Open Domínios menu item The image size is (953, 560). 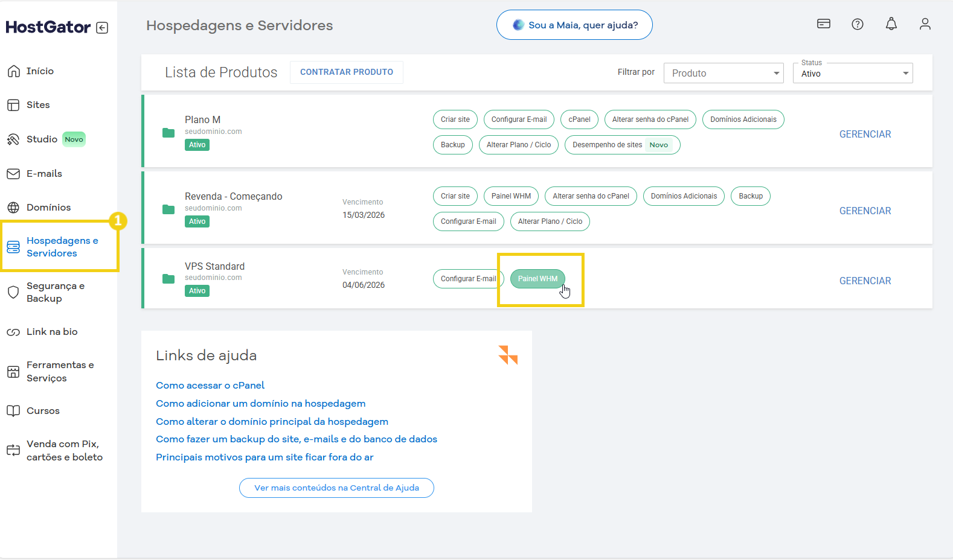[x=48, y=208]
